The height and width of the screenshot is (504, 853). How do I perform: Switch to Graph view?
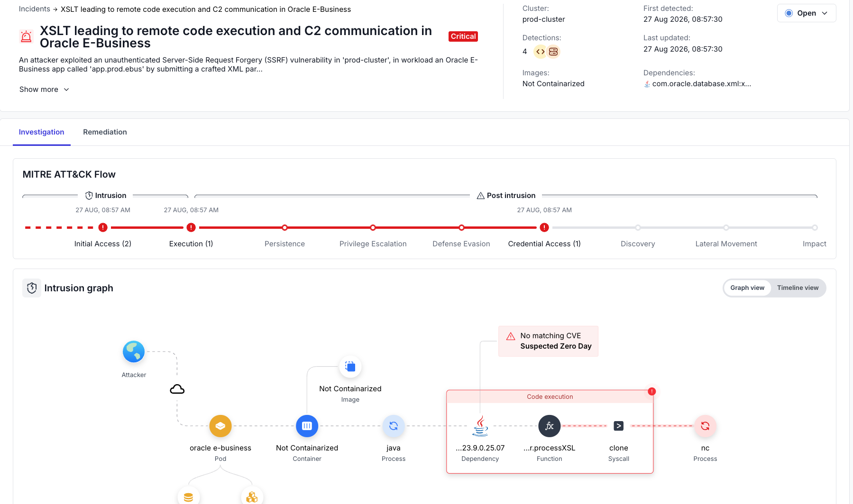[x=747, y=288]
